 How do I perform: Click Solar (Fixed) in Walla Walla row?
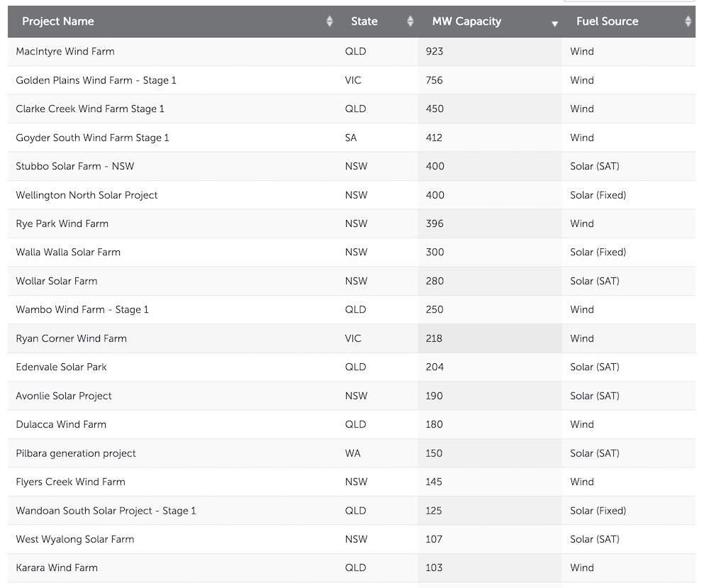(x=598, y=253)
